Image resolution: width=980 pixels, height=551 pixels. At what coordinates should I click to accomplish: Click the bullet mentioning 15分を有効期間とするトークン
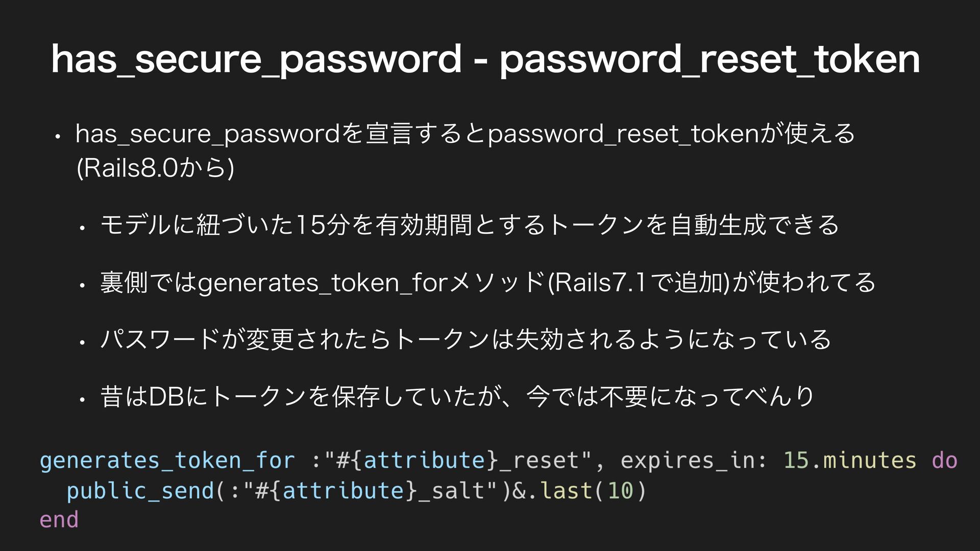point(470,225)
